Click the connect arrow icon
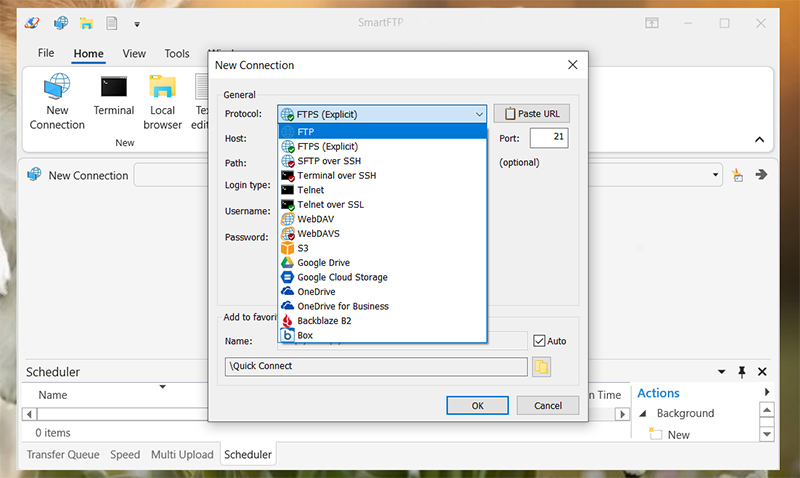Screen dimensions: 800x478 [761, 175]
